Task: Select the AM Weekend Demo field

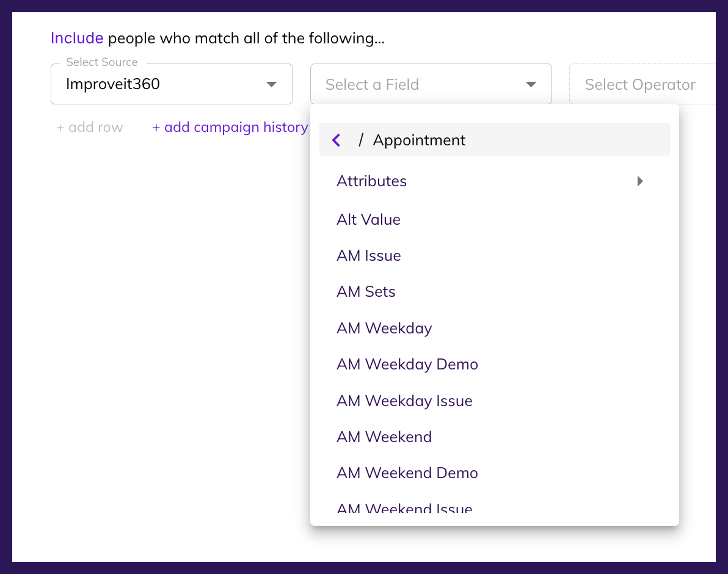Action: (407, 473)
